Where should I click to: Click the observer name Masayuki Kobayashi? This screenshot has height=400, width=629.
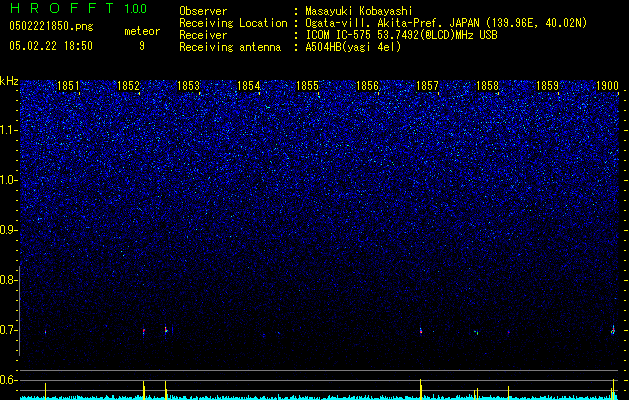(x=359, y=11)
